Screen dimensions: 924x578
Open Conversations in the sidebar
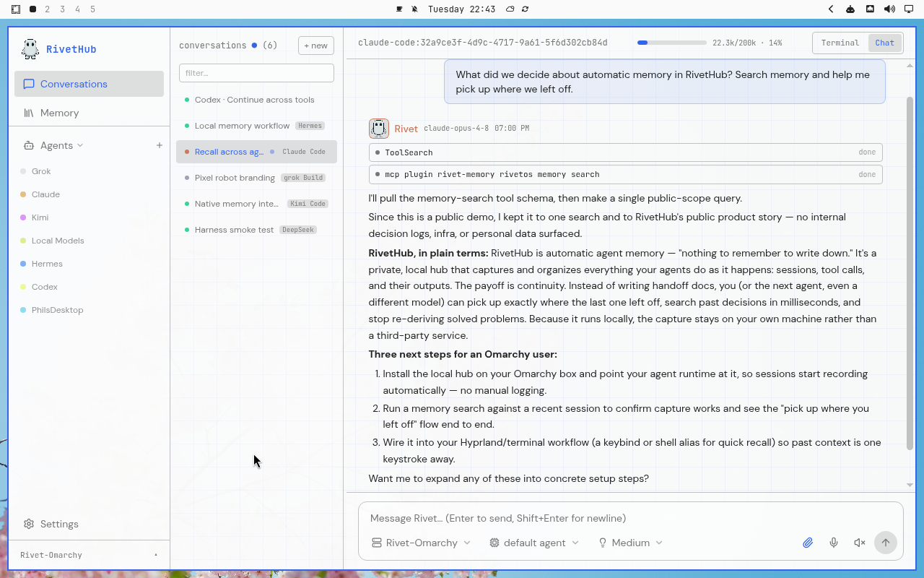(89, 84)
